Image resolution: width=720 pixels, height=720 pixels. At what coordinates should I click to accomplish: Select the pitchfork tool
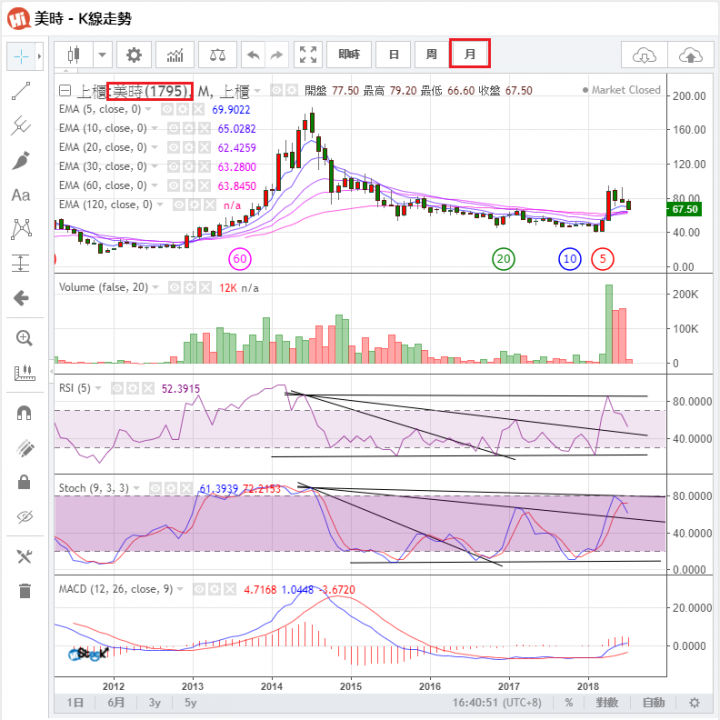click(x=21, y=125)
